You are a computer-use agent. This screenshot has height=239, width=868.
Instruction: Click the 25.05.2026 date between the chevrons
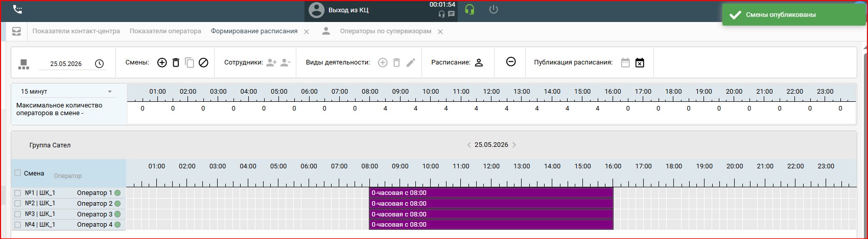(491, 145)
